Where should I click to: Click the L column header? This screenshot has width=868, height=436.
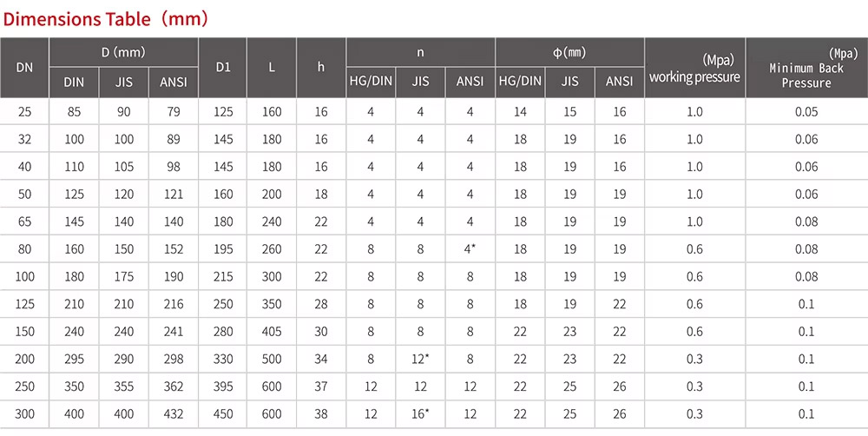(x=272, y=67)
